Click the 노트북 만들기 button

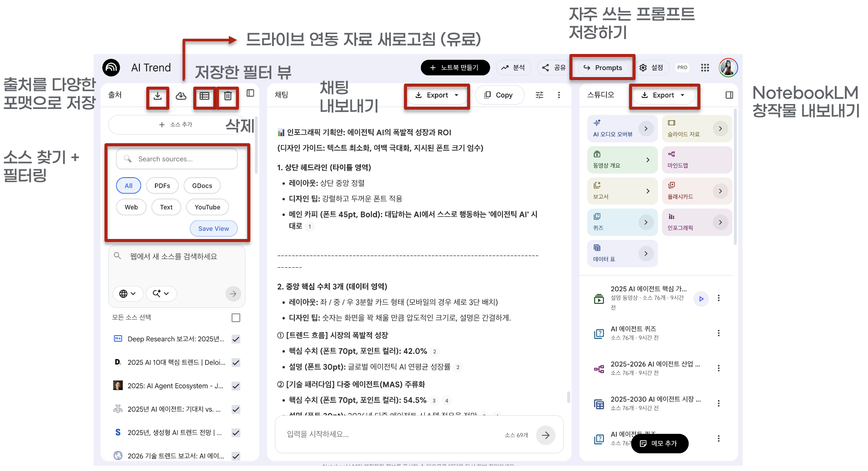(455, 67)
